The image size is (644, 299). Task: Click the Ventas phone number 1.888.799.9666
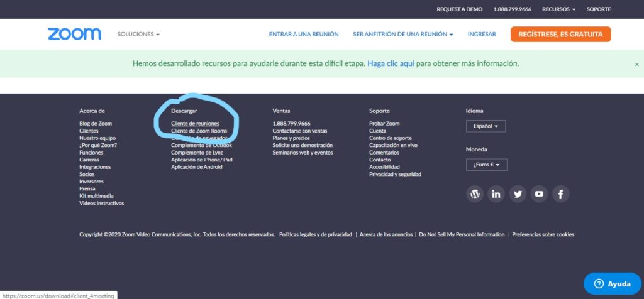tap(291, 124)
